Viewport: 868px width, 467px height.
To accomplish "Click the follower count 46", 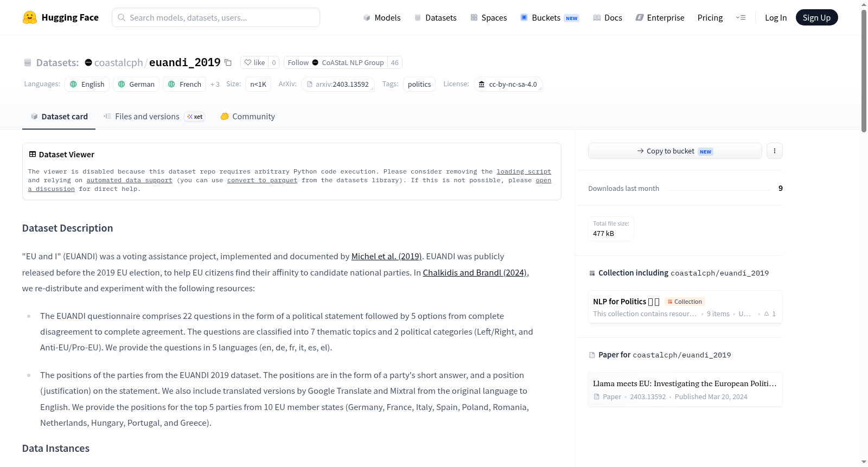I will 395,62.
